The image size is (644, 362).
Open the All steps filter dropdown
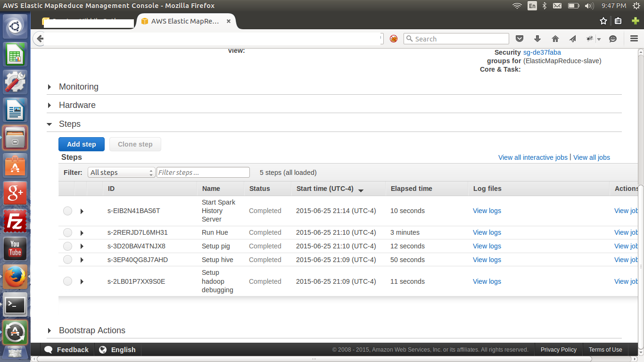pos(121,173)
